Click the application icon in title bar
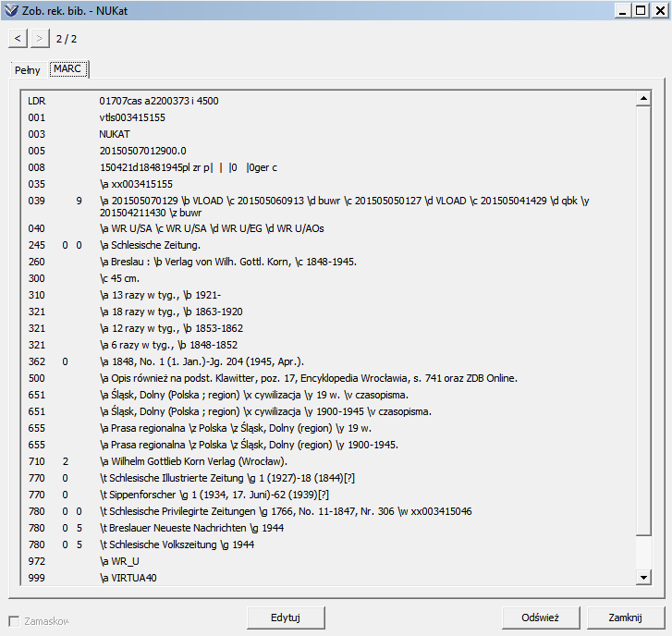 (x=11, y=10)
